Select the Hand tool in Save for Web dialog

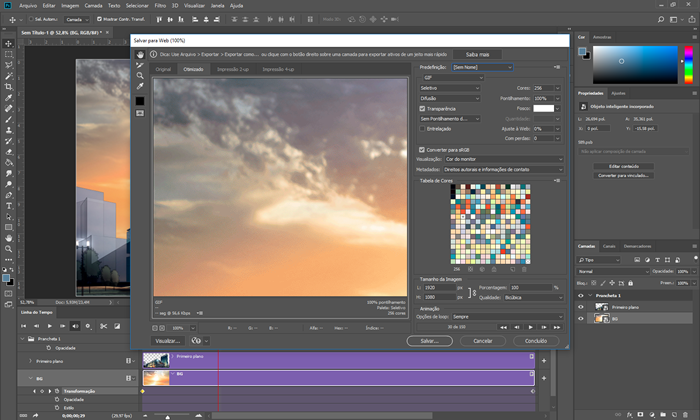tap(140, 54)
